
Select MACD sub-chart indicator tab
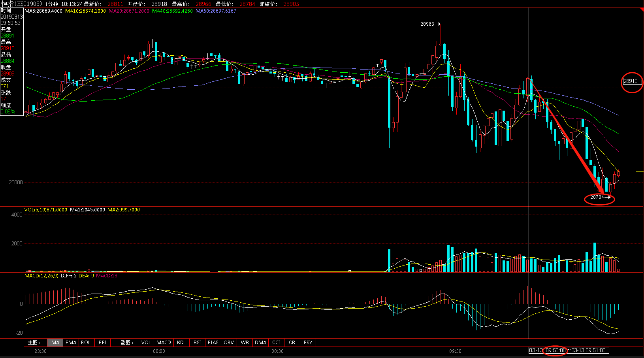pos(164,343)
